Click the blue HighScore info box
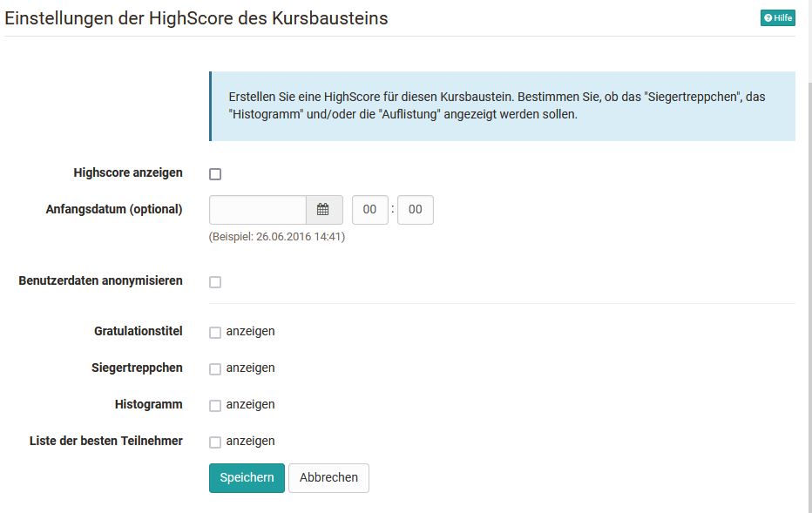812x513 pixels. click(501, 105)
